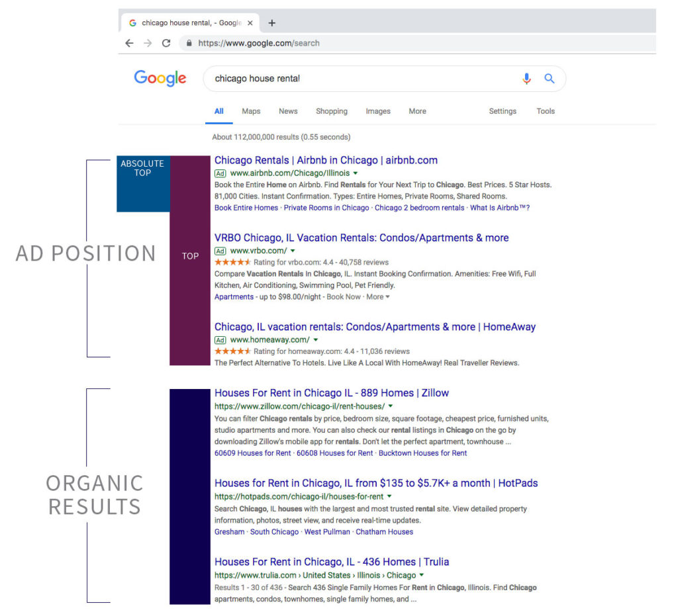Click the padlock icon in the address bar
678x616 pixels.
pyautogui.click(x=189, y=43)
